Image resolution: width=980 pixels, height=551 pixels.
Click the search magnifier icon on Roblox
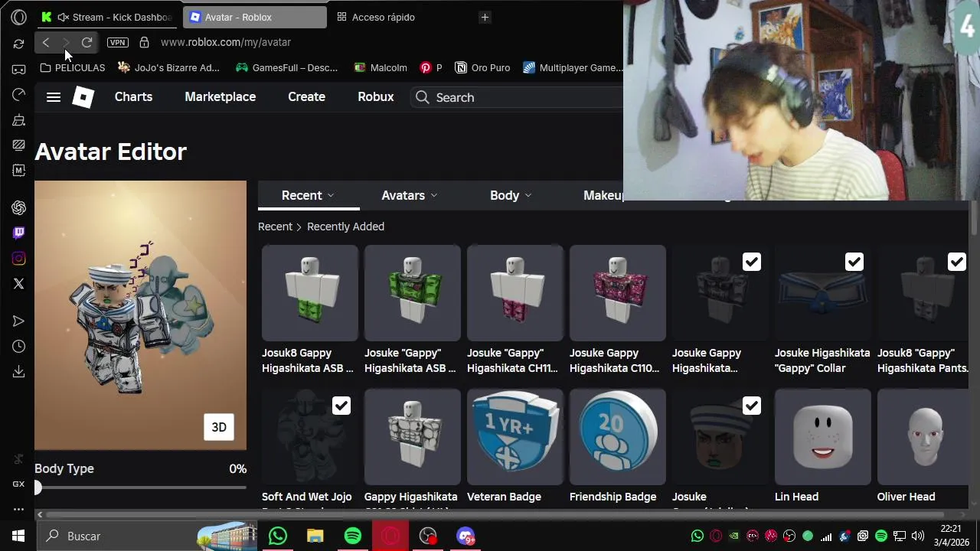point(423,97)
